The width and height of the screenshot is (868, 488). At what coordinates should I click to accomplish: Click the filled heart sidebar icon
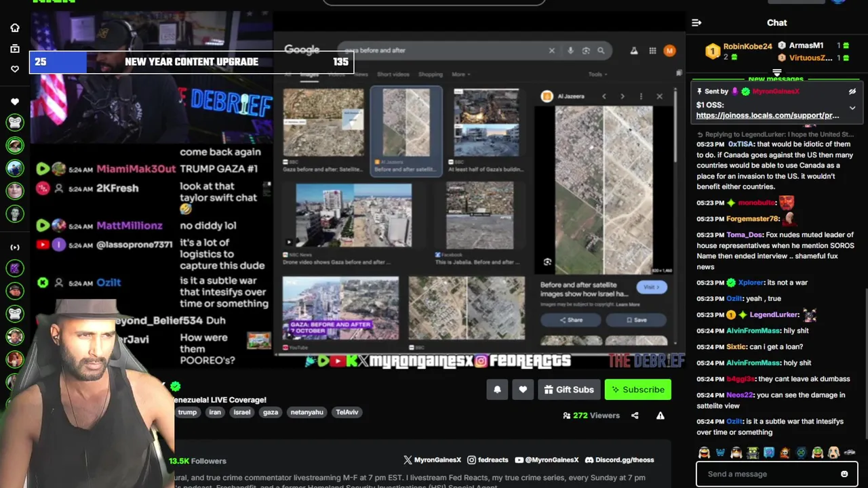coord(15,102)
